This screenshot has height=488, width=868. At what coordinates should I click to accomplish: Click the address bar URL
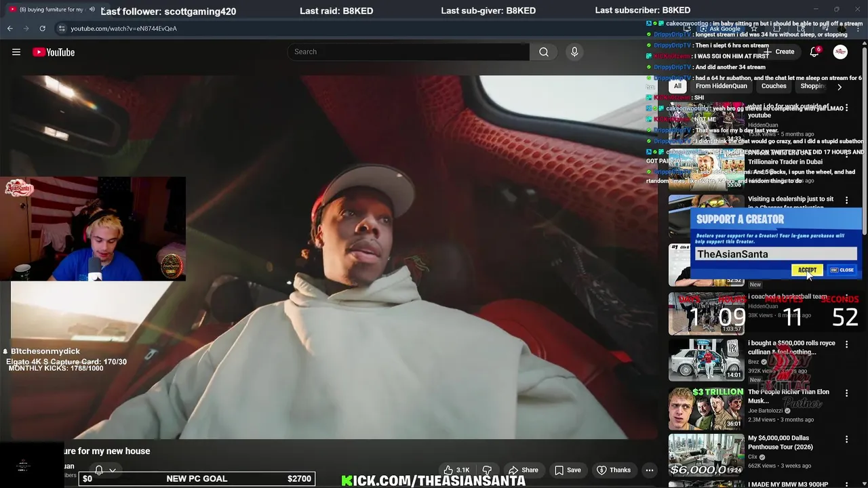tap(124, 28)
